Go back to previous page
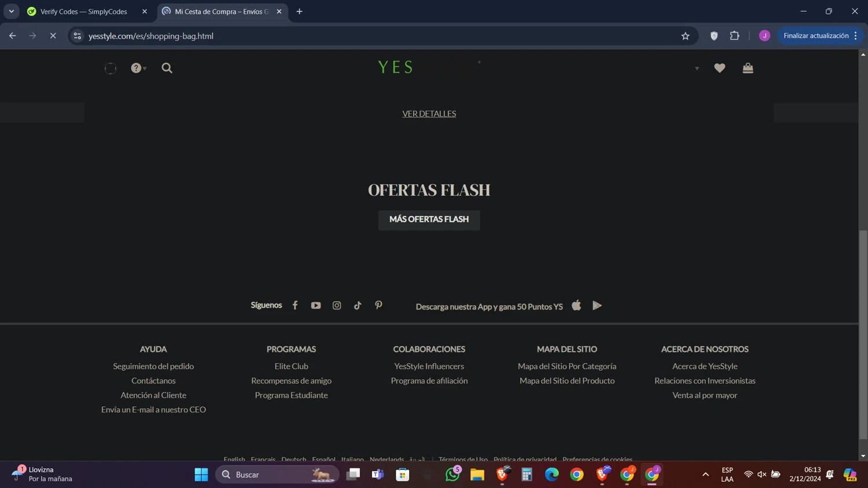 [13, 36]
